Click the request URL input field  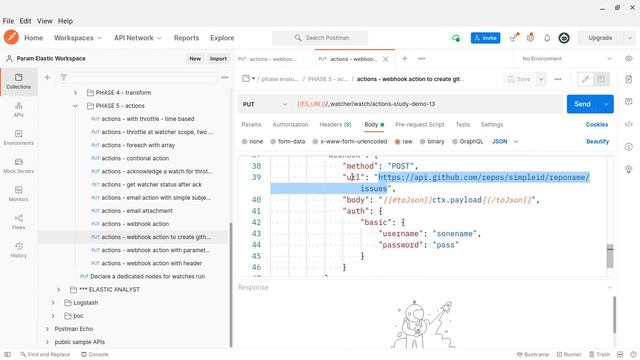(428, 104)
